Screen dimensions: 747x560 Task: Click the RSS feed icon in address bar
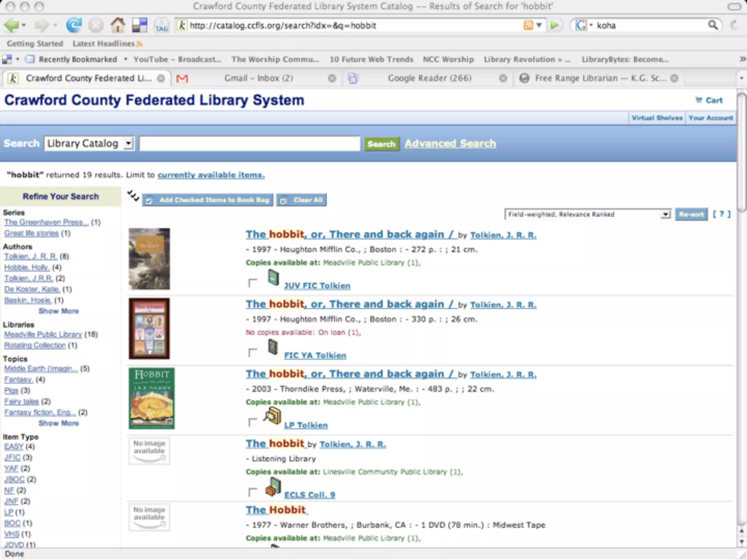pyautogui.click(x=528, y=25)
